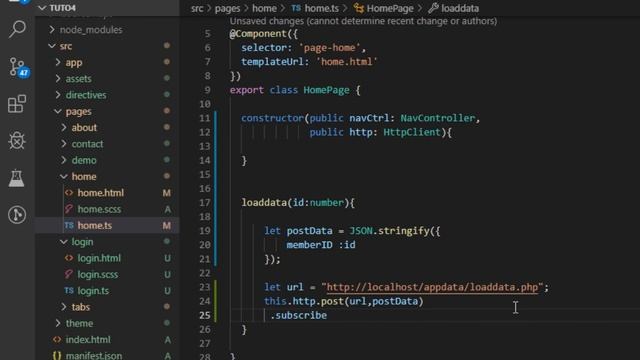Click the home folder breadcrumb
The width and height of the screenshot is (640, 360).
(264, 8)
